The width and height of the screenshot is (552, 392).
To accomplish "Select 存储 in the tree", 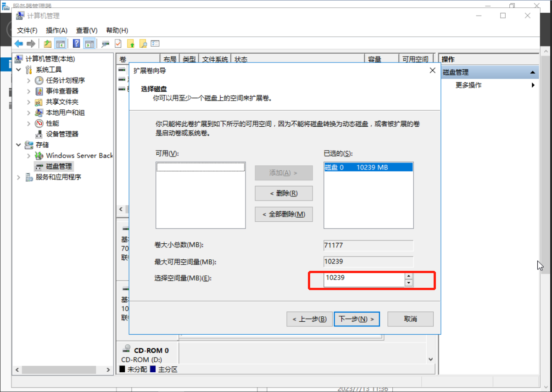I will tap(42, 145).
